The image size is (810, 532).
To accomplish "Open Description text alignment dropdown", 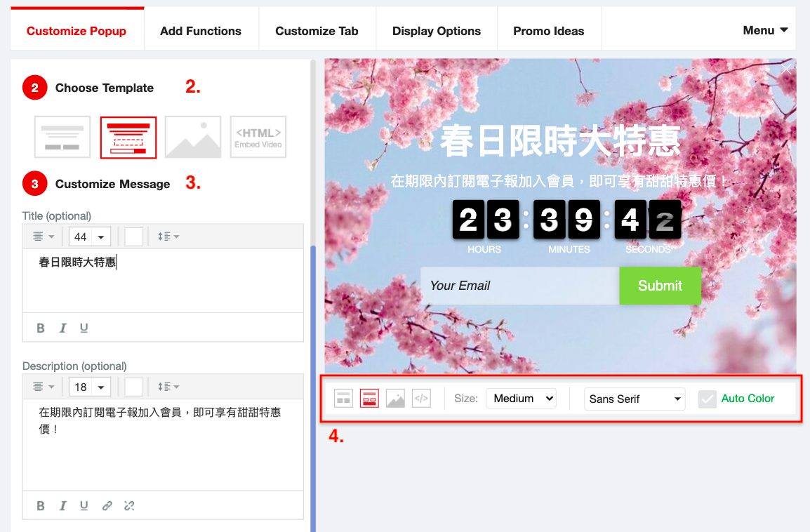I will [44, 387].
